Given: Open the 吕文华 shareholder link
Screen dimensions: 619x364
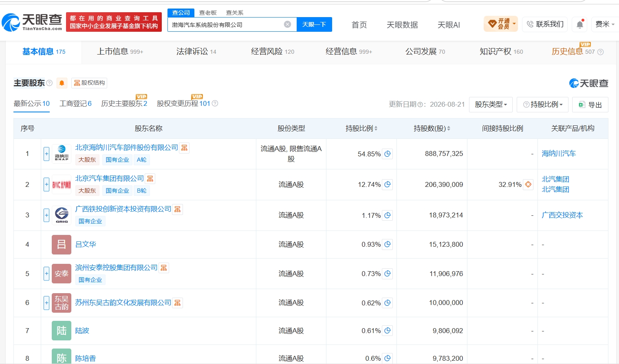Looking at the screenshot, I should [86, 244].
